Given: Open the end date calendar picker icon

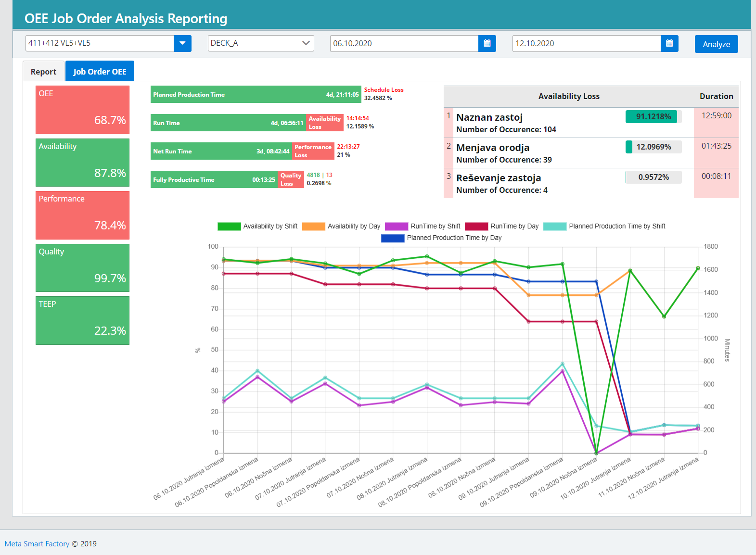Looking at the screenshot, I should point(669,43).
